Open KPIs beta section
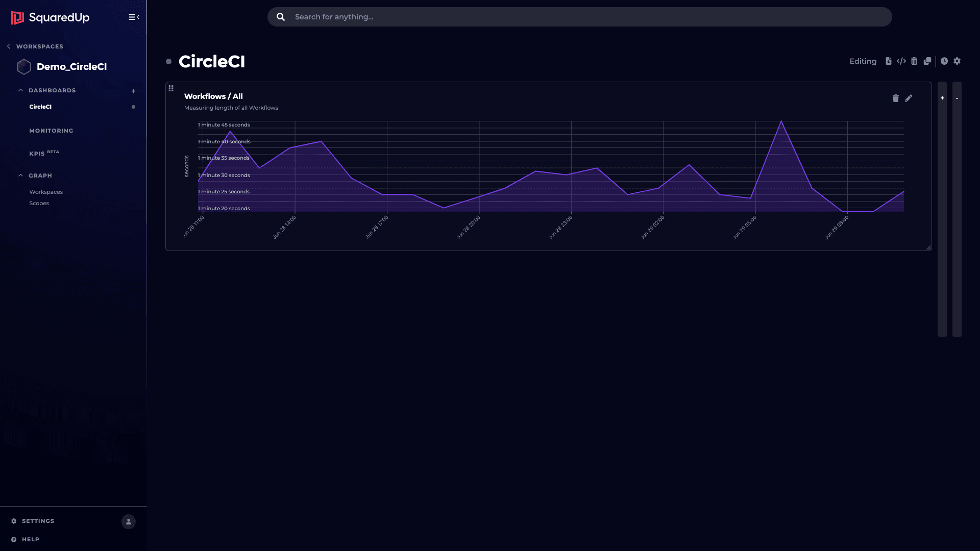980x551 pixels. tap(44, 153)
